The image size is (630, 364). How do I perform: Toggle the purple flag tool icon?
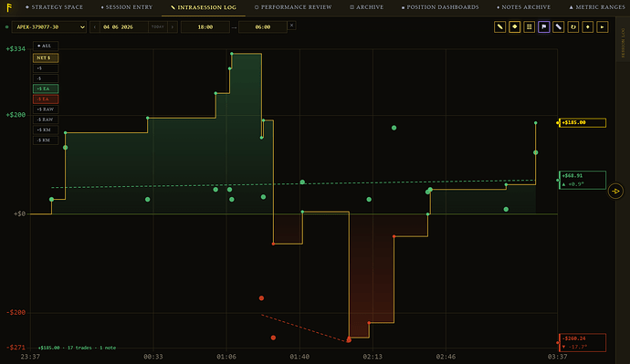543,26
